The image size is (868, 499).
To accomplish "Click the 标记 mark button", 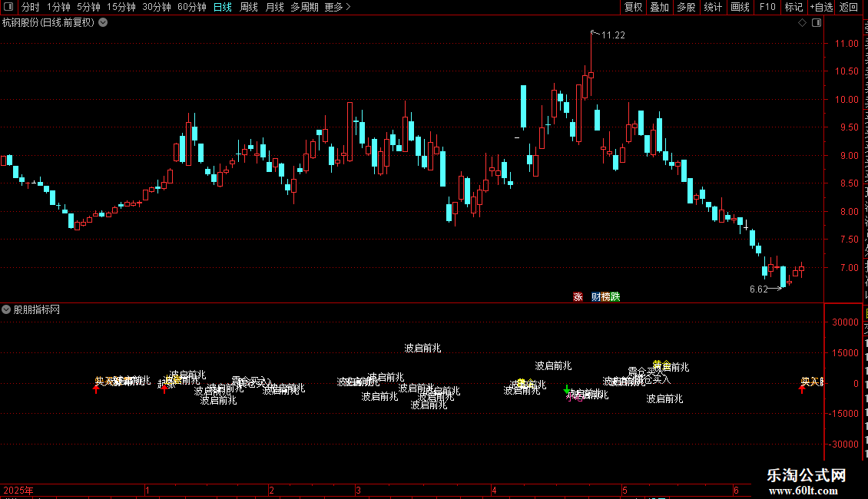I will tap(793, 7).
